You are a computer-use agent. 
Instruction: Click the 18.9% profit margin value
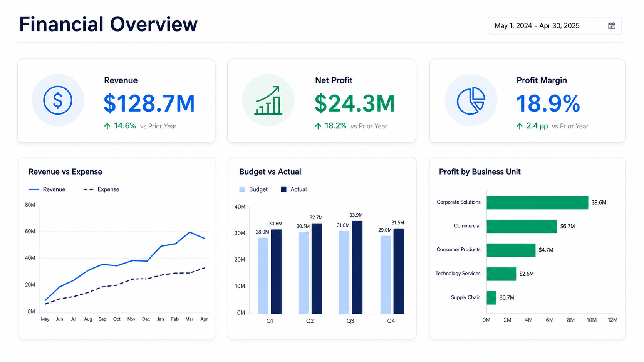click(x=548, y=103)
